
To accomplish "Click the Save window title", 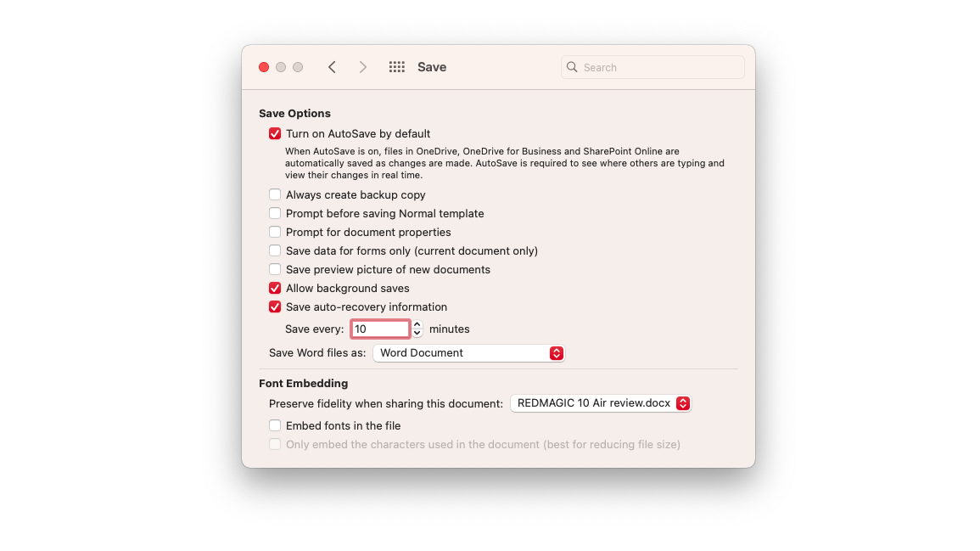I will click(432, 67).
